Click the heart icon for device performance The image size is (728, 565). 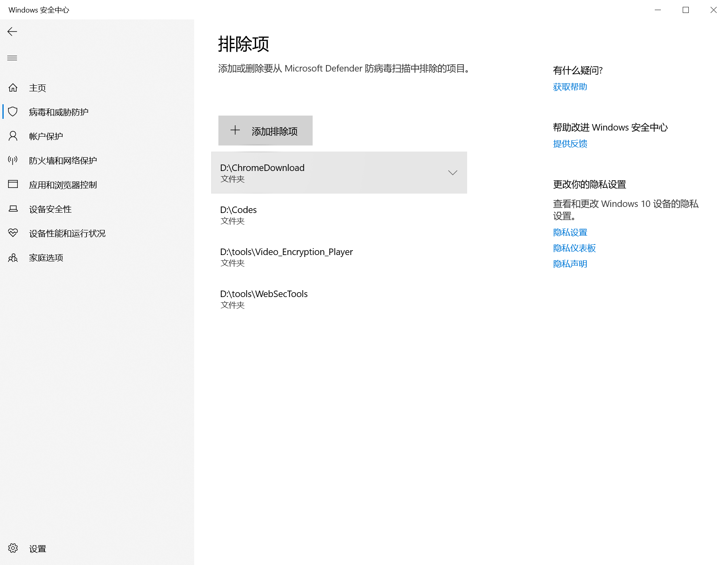13,233
